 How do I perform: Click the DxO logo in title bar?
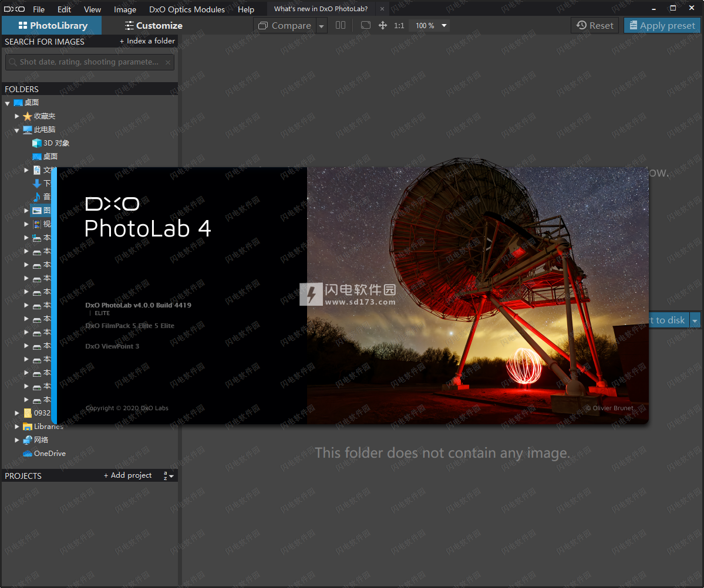(14, 9)
